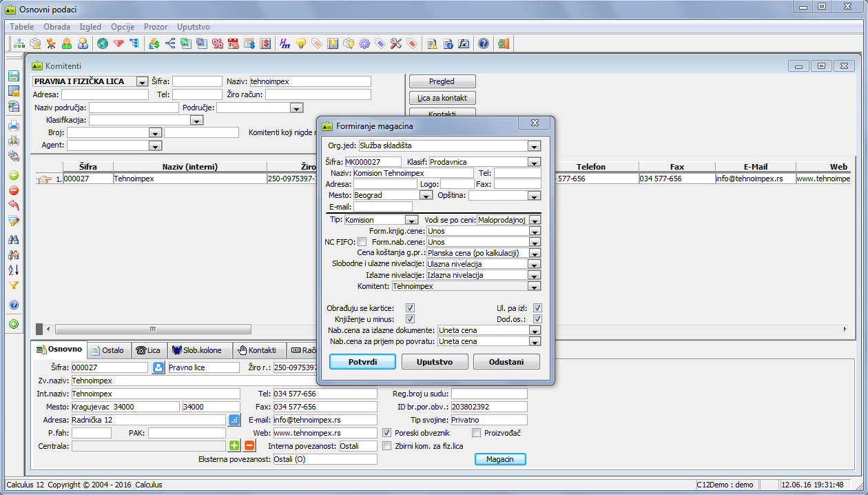Click the yellow funnel filter icon in sidebar
Screen dimensions: 868x495
point(13,285)
